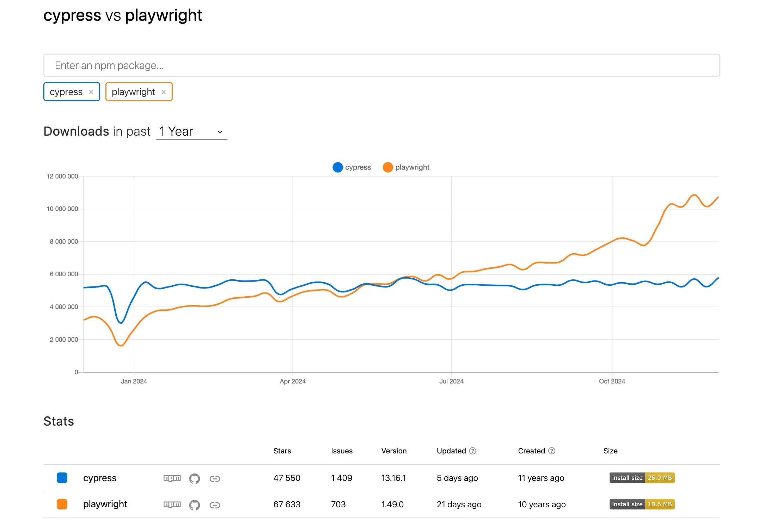Click the Created column help icon
The height and width of the screenshot is (532, 764).
pyautogui.click(x=552, y=451)
